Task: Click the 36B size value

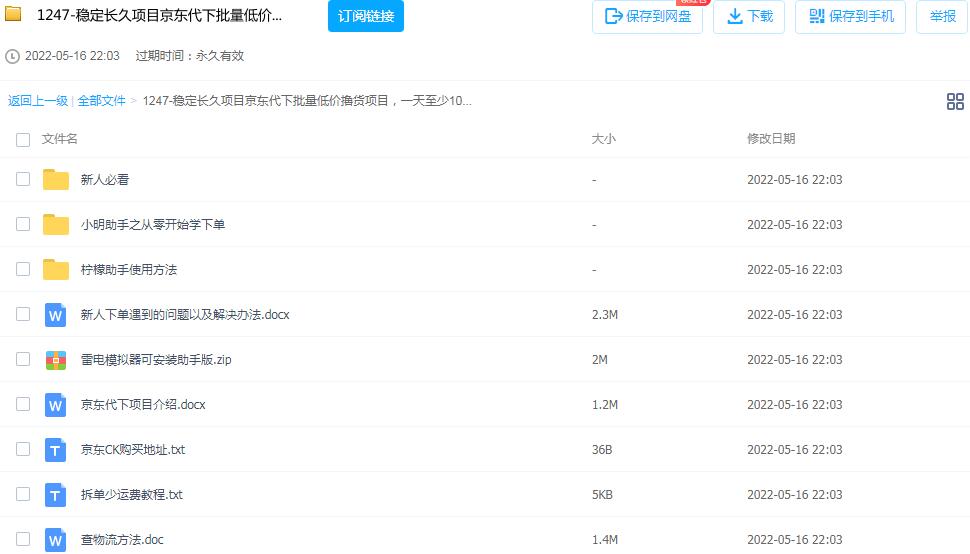Action: point(602,450)
